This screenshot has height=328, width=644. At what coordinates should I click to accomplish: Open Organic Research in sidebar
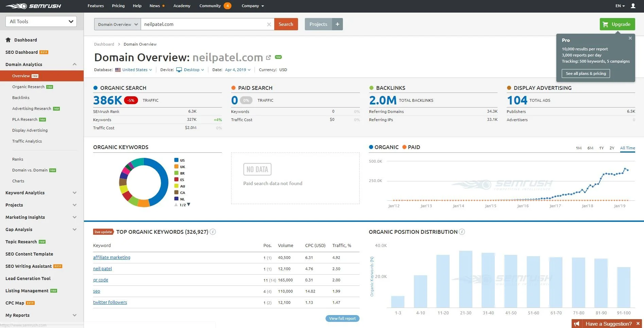[x=28, y=87]
